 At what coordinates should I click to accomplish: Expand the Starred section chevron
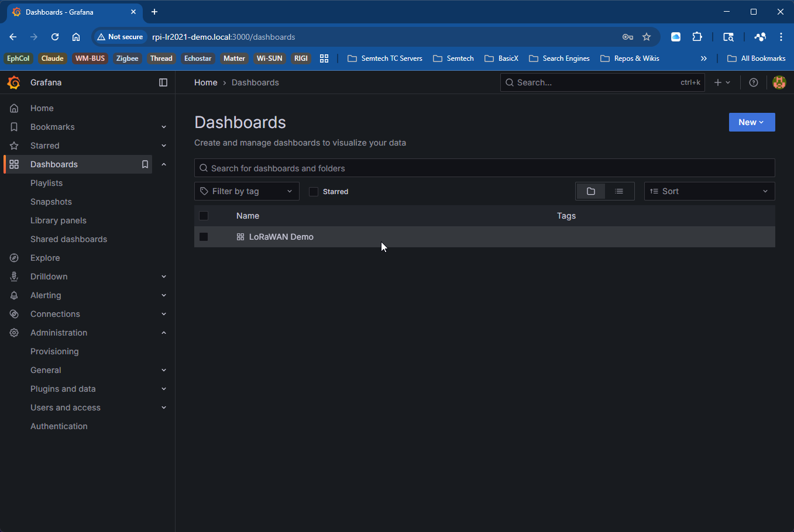[164, 146]
